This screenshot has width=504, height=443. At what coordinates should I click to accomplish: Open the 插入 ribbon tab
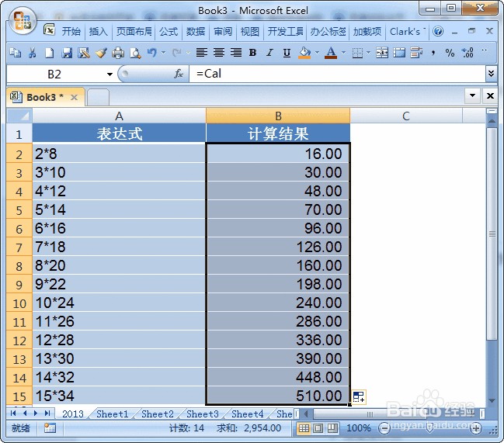pos(99,32)
